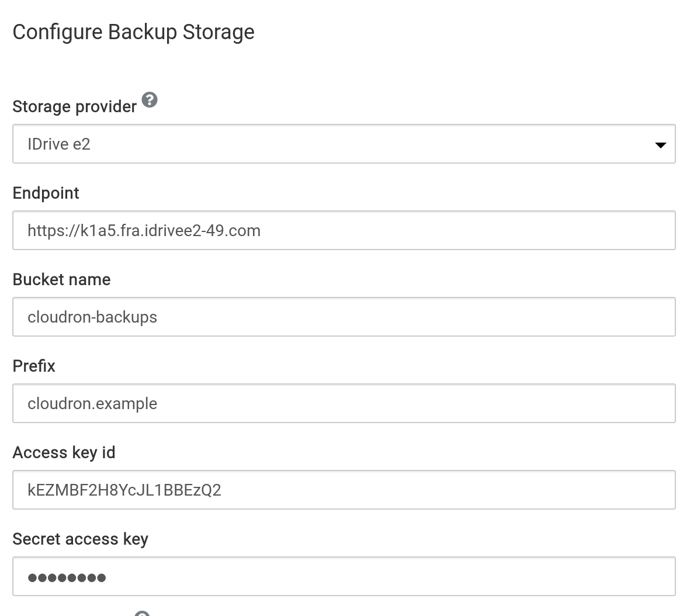Open the Storage provider dropdown
The width and height of the screenshot is (690, 616).
tap(344, 144)
